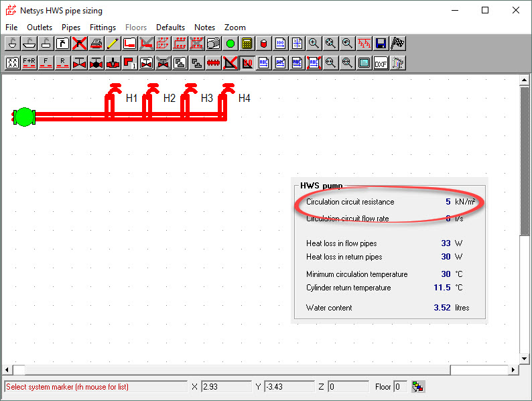
Task: Click the red flanged pipe section icon
Action: point(214,63)
